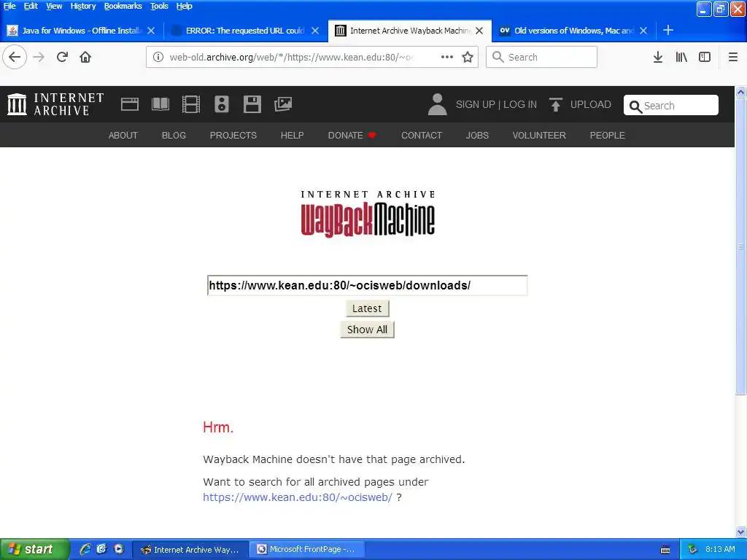Go back with the browser back arrow
This screenshot has width=747, height=560.
click(x=15, y=57)
